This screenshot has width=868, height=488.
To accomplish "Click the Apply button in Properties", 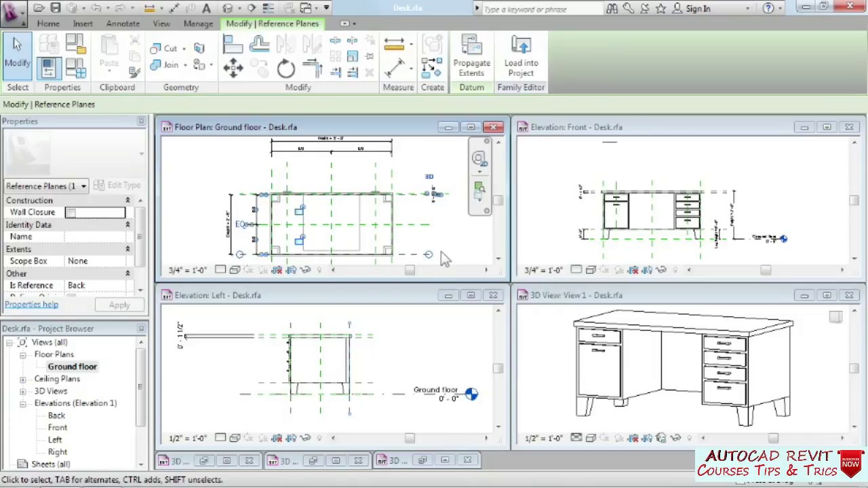I will (x=119, y=305).
